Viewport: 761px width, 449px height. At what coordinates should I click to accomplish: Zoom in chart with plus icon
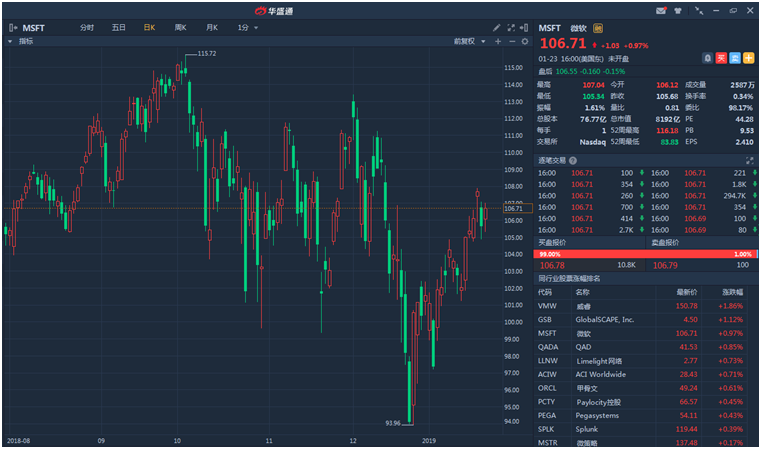tap(498, 41)
